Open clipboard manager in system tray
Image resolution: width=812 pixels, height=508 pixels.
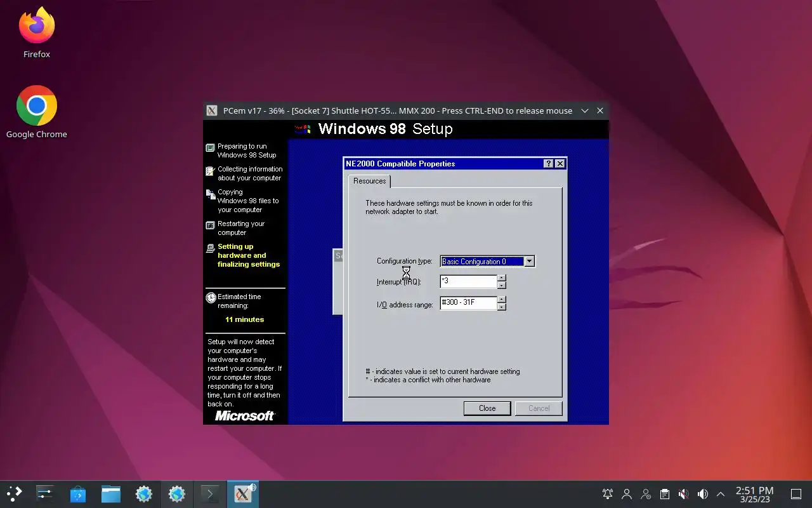coord(664,494)
